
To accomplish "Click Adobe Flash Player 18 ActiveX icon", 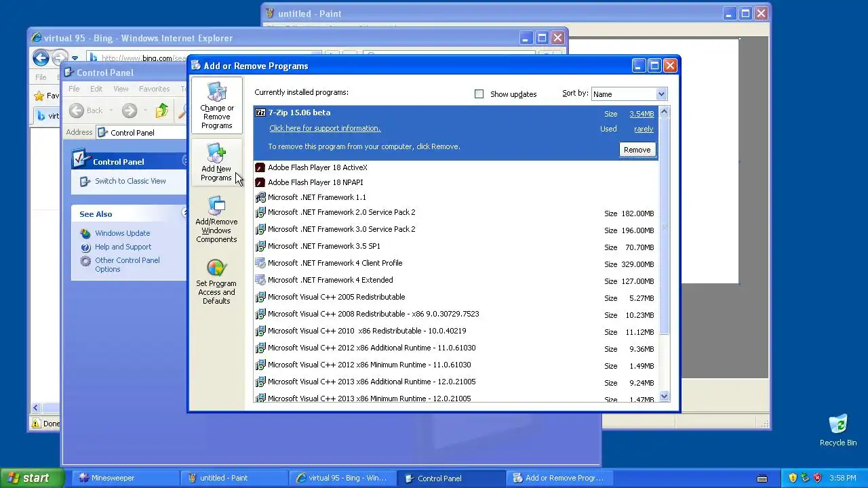I will click(260, 167).
